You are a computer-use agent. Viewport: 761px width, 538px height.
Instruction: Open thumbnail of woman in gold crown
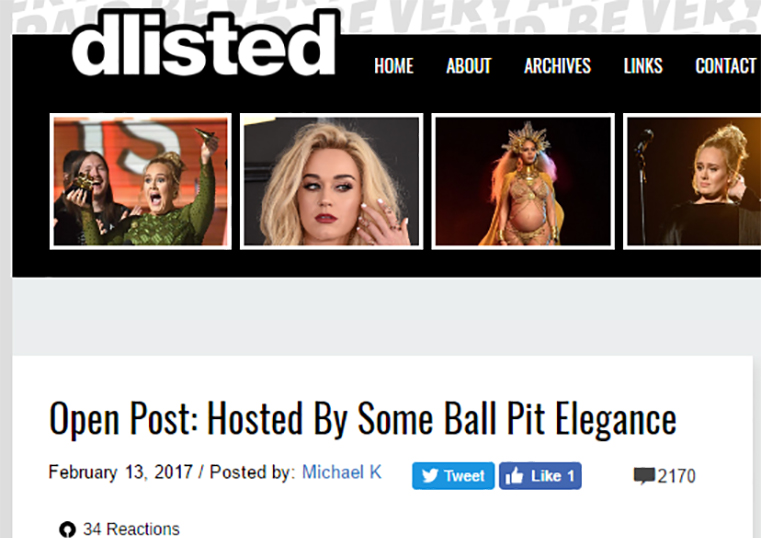tap(523, 181)
